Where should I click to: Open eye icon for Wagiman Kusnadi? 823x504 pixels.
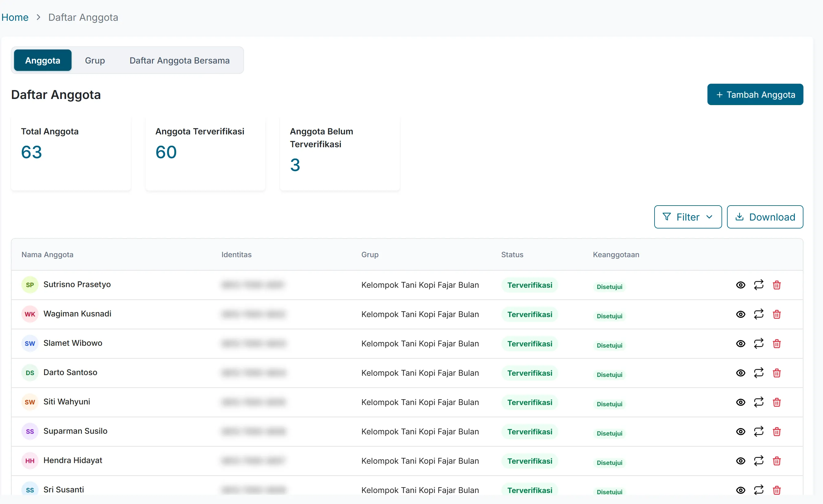coord(740,314)
